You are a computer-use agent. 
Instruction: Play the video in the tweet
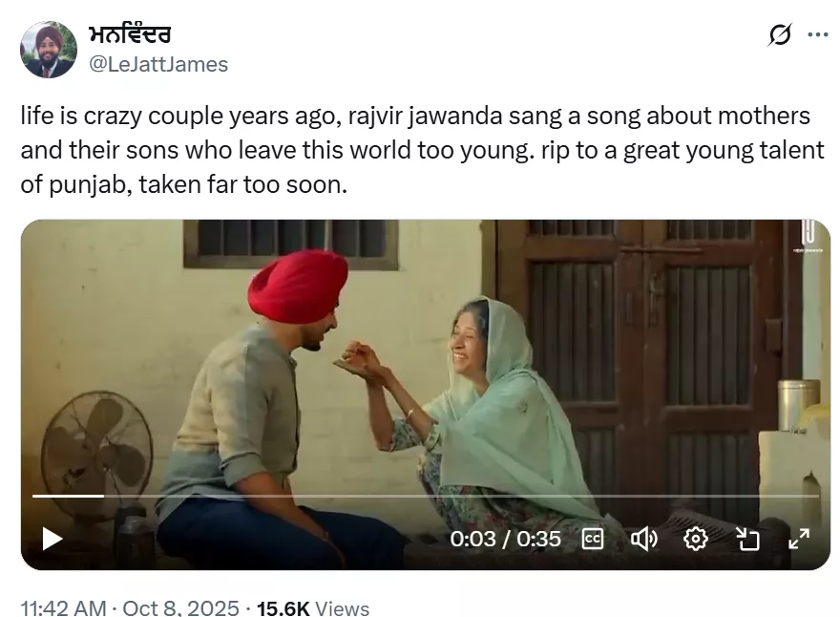pos(52,539)
